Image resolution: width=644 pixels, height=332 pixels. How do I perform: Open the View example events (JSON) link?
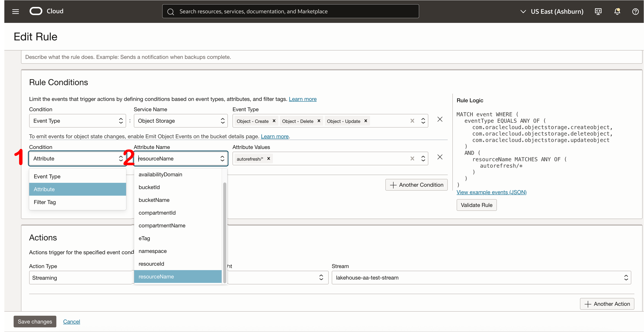[491, 192]
